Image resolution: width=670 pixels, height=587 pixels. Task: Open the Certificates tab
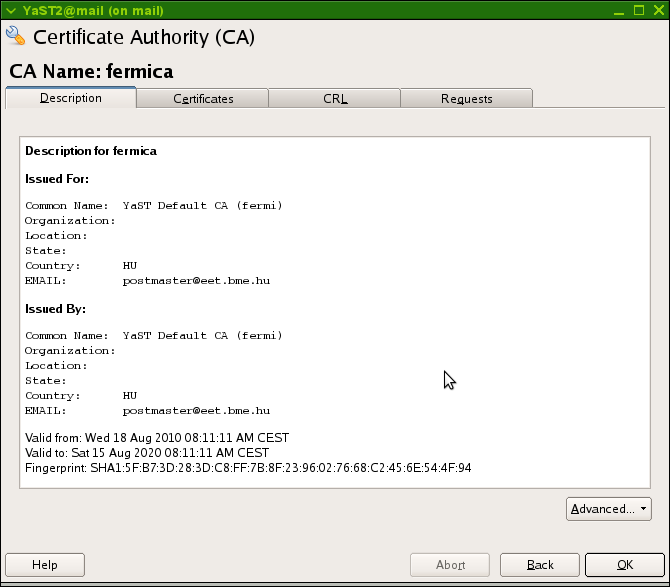pos(203,99)
